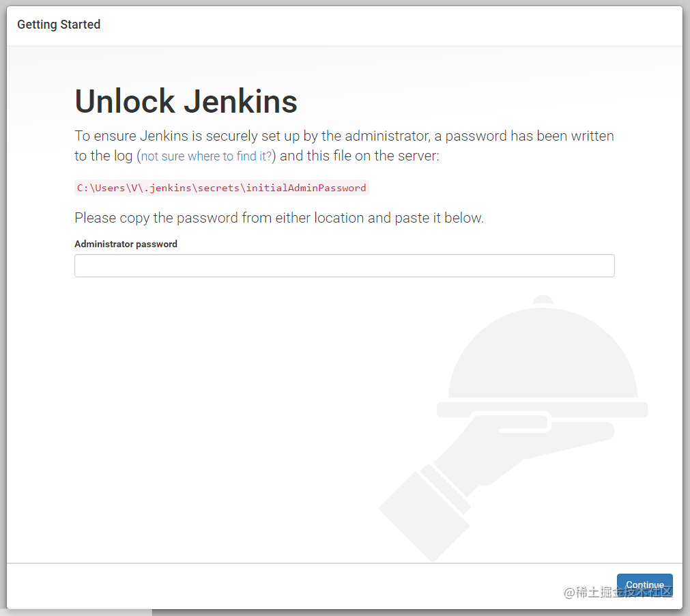Click the 'Administrator password' label
This screenshot has width=690, height=616.
pyautogui.click(x=126, y=244)
